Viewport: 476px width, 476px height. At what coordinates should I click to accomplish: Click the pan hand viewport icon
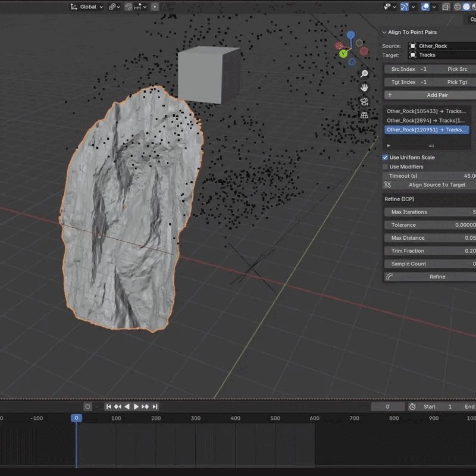coord(364,87)
